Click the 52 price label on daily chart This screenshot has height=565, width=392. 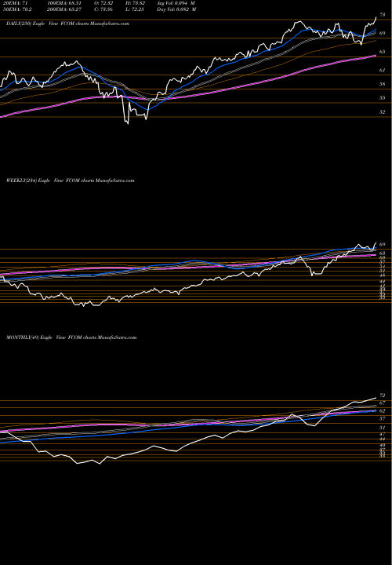[x=383, y=111]
